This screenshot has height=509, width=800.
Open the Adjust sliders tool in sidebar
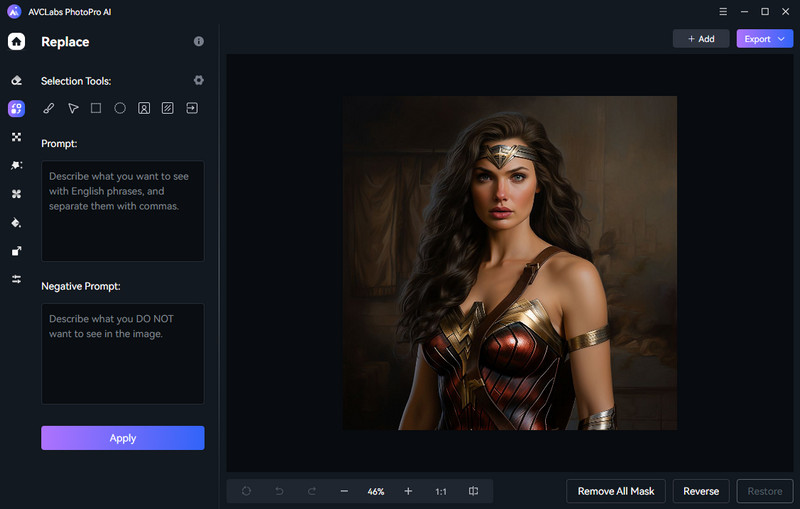coord(16,279)
